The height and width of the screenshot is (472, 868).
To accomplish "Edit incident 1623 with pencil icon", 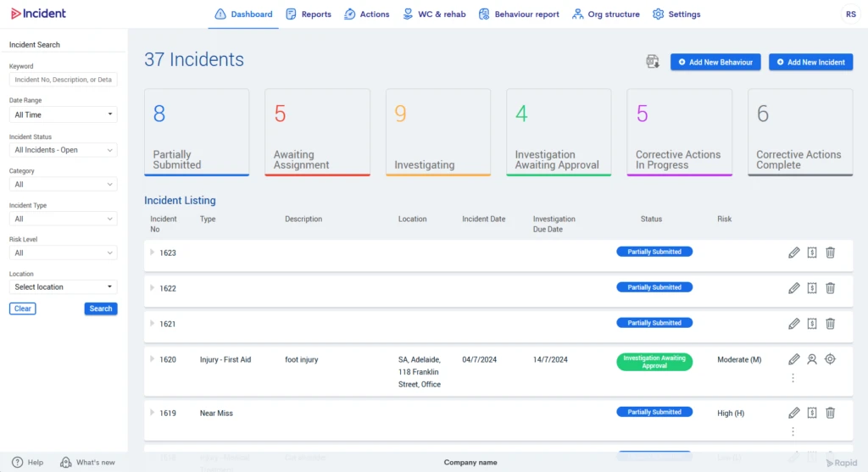I will pyautogui.click(x=793, y=253).
